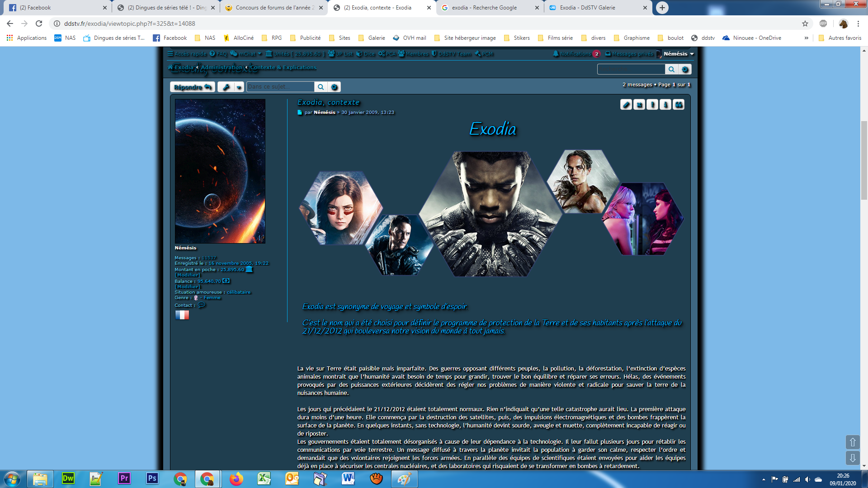Go back to the previous page
The width and height of the screenshot is (868, 488).
click(10, 23)
